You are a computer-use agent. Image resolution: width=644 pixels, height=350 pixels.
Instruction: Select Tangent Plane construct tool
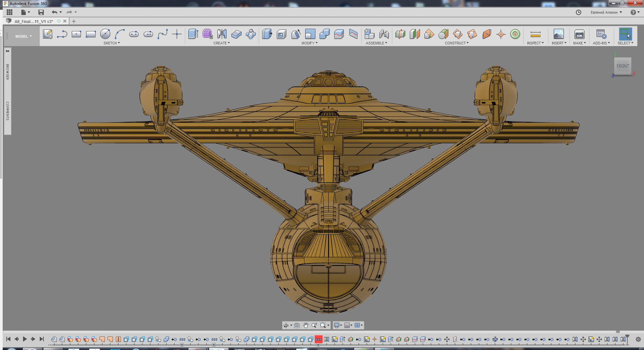(443, 34)
